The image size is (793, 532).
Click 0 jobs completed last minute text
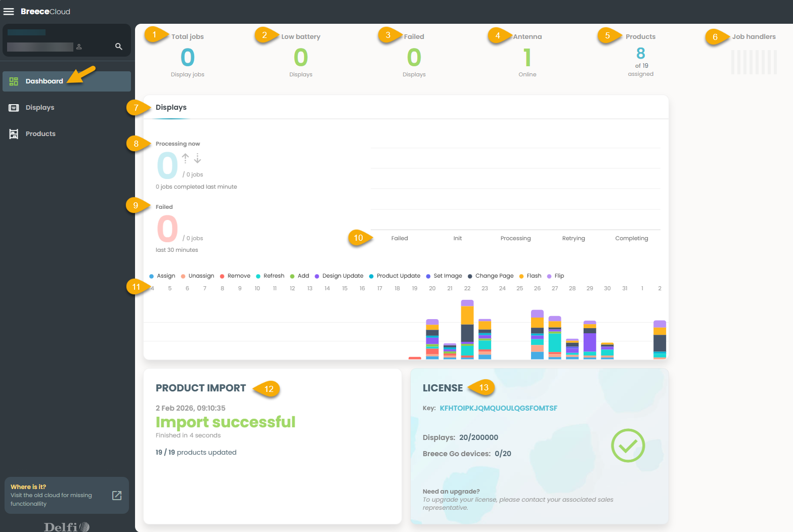(x=196, y=187)
